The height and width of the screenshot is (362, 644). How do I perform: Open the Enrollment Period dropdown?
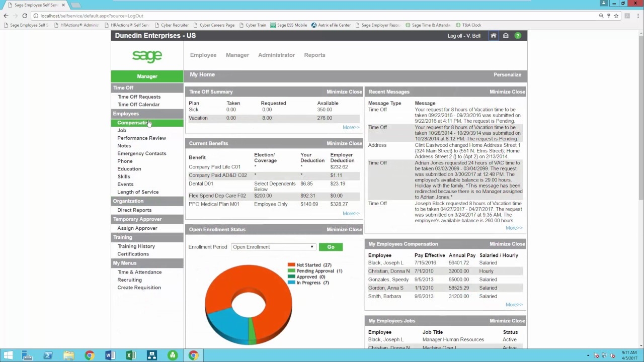pos(311,247)
